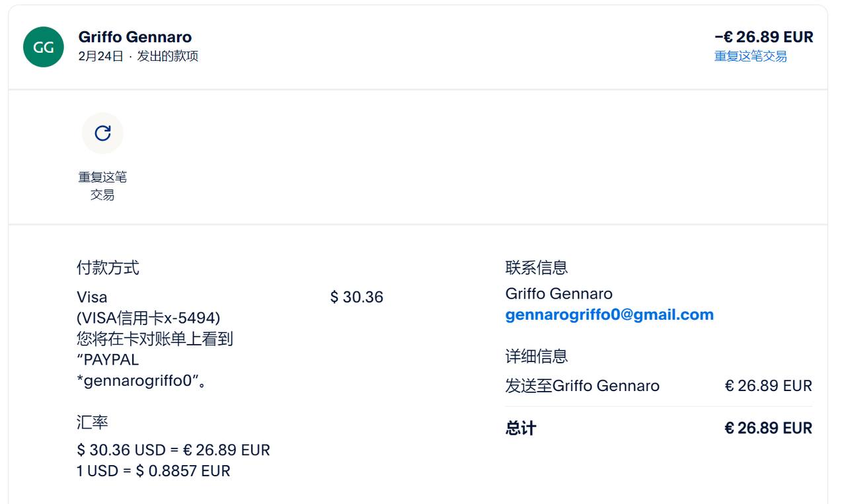Click the $ 30.36 payment amount
Screen dimensions: 846x504
(356, 297)
